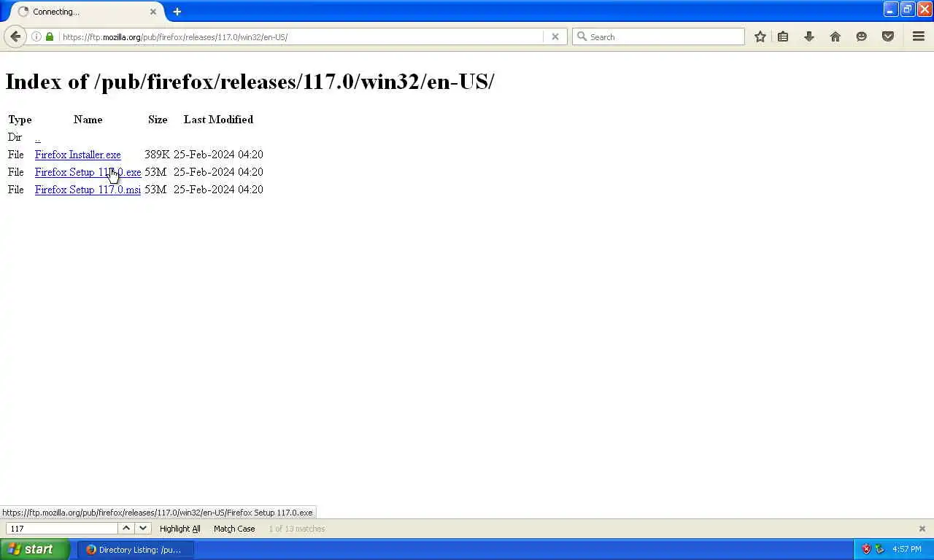Go to the Home page icon

[835, 36]
